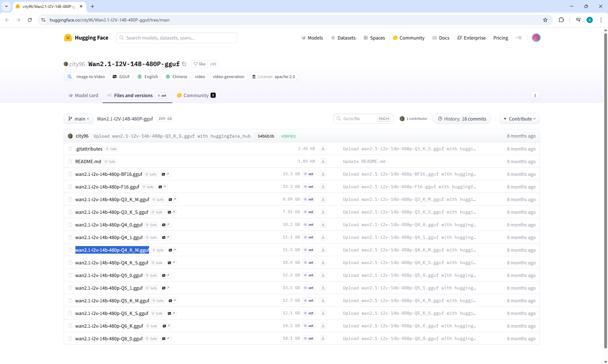
Task: Bookmark this page with star icon
Action: click(x=545, y=20)
